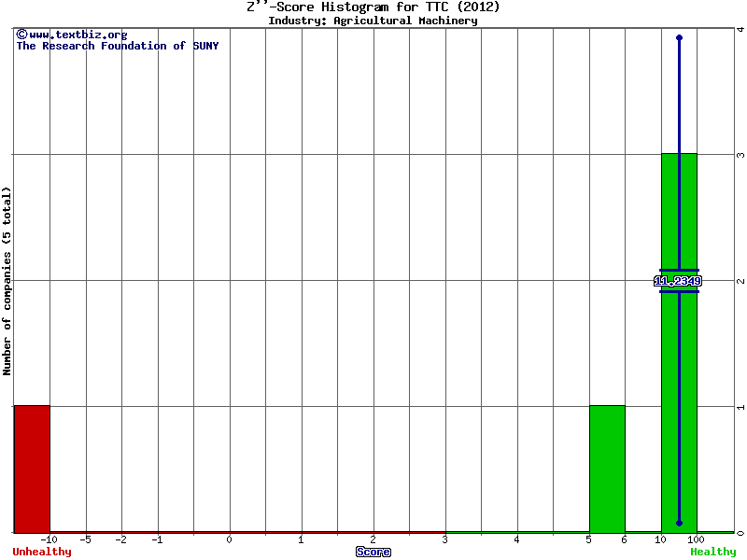Click the 11.2349 score marker label
This screenshot has width=747, height=560.
pyautogui.click(x=679, y=281)
